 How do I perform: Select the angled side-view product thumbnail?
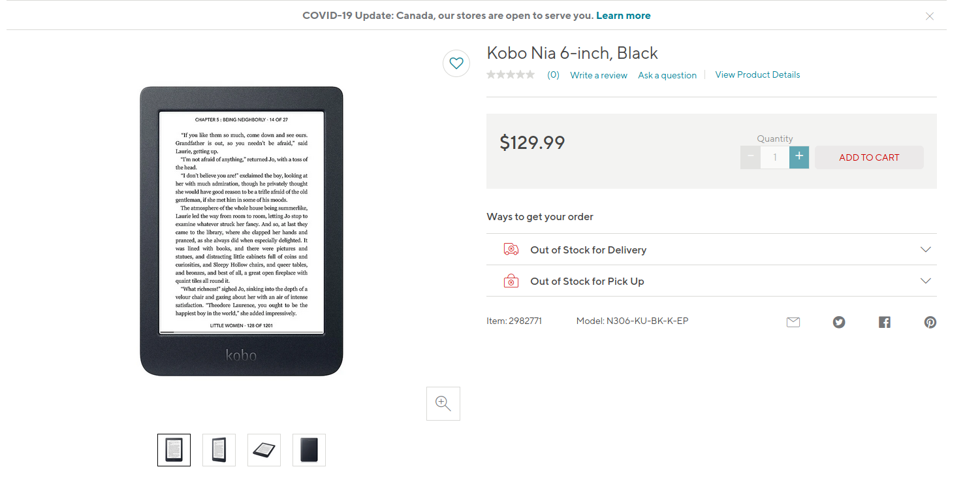(264, 450)
